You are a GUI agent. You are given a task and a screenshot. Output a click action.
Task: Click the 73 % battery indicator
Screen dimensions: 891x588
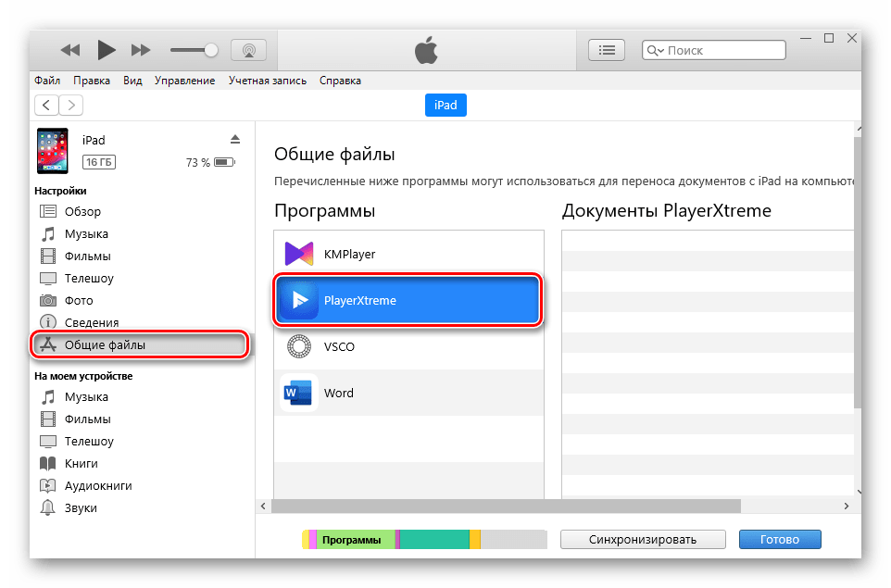pos(210,162)
